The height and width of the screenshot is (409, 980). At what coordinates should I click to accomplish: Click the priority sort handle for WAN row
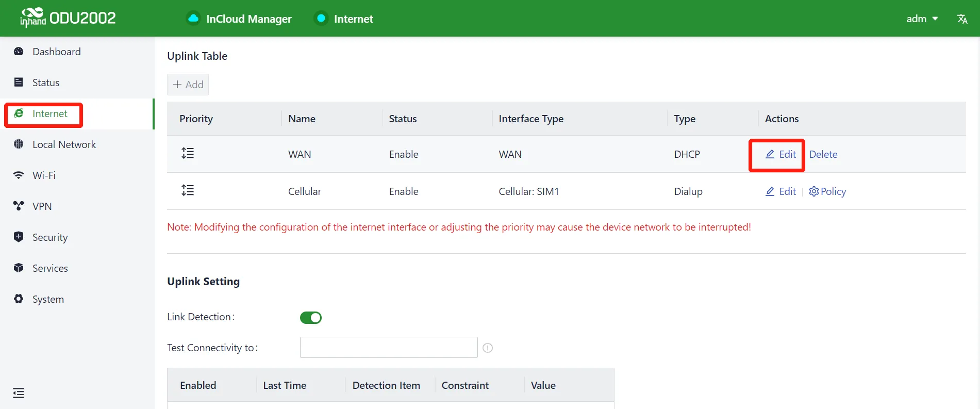(188, 153)
